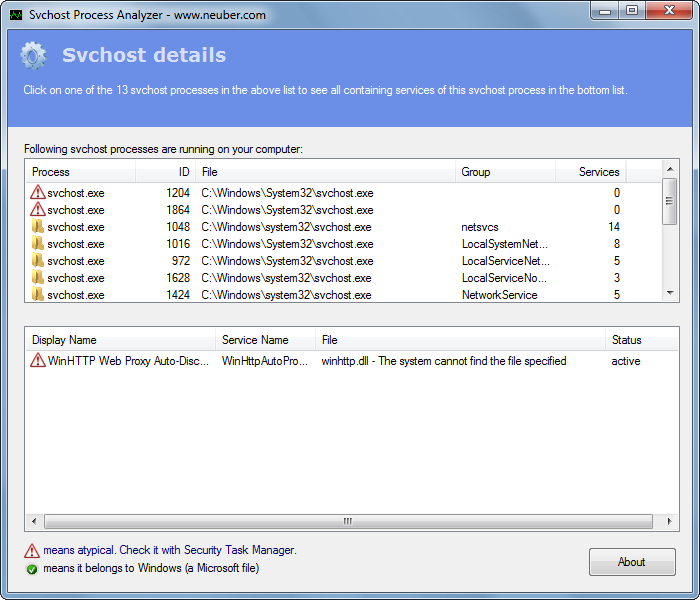Click the app icon in the title bar
This screenshot has height=600, width=700.
16,15
